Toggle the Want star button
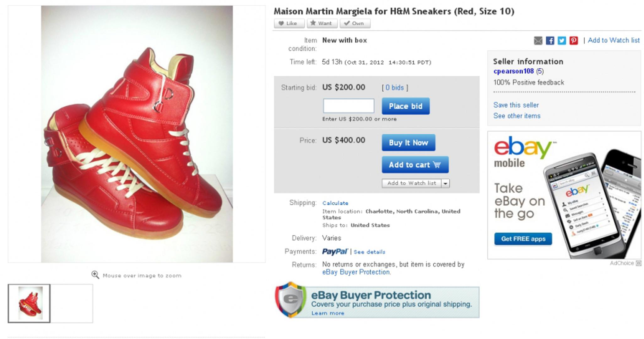Image resolution: width=644 pixels, height=339 pixels. 322,23
